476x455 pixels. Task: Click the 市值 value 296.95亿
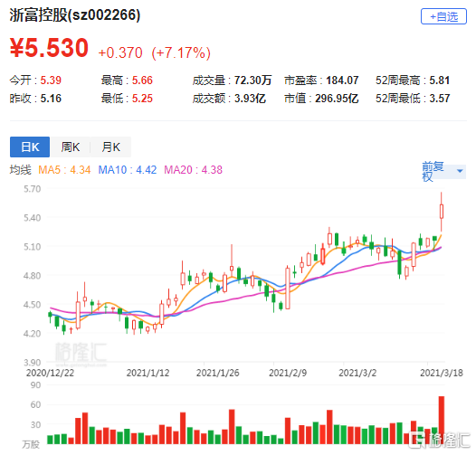click(337, 99)
